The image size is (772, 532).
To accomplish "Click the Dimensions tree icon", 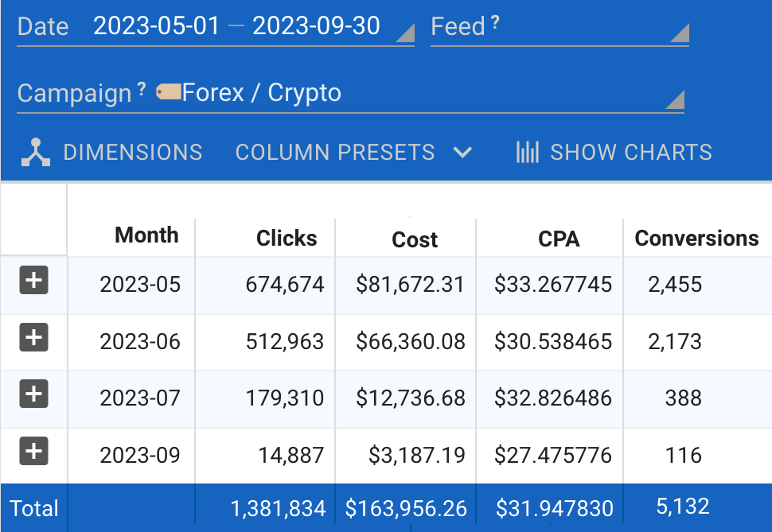I will [x=36, y=152].
